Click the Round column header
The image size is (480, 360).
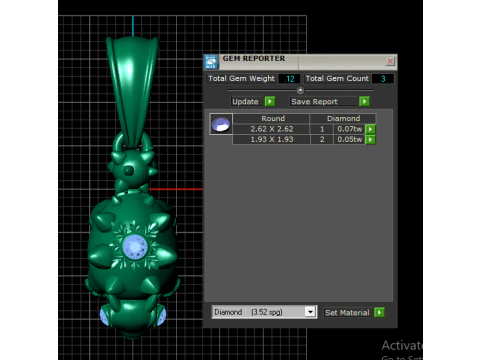coord(272,118)
